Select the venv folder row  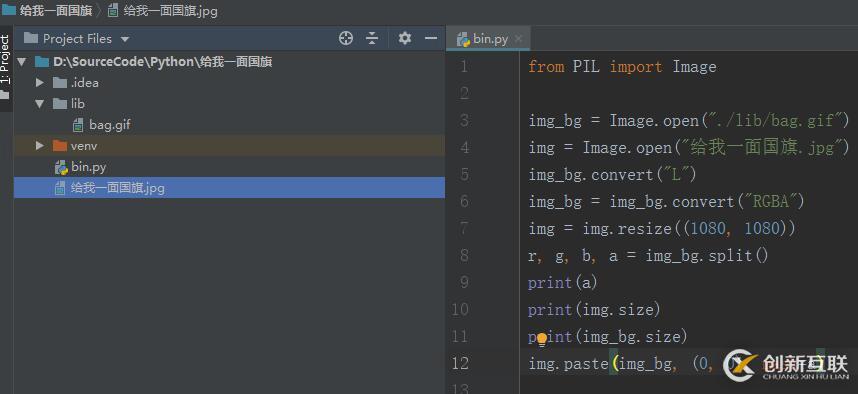pyautogui.click(x=229, y=146)
